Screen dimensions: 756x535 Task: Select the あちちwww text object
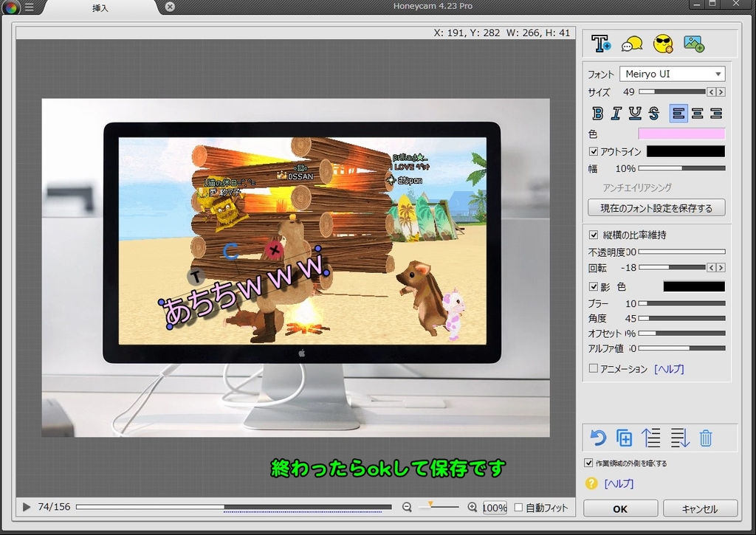pyautogui.click(x=244, y=289)
